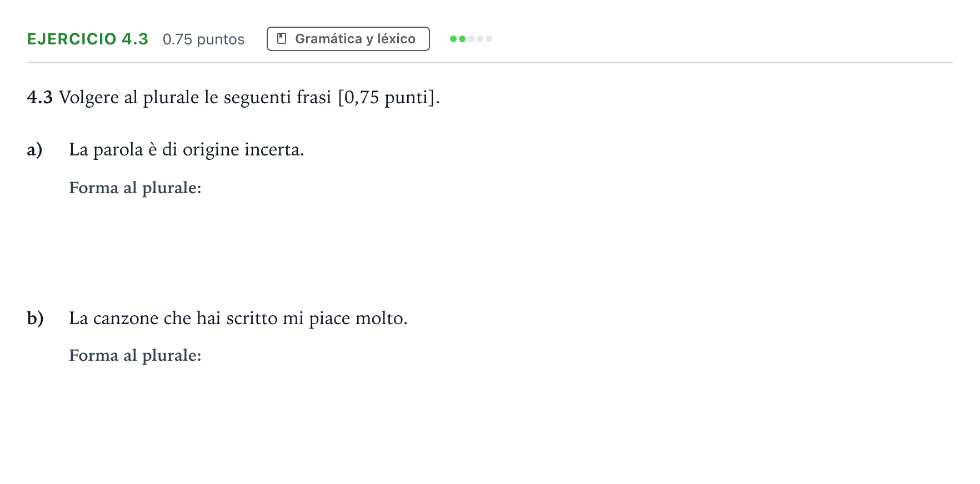The height and width of the screenshot is (484, 980).
Task: Click the [0,75 punti] text in instruction
Action: [x=389, y=98]
